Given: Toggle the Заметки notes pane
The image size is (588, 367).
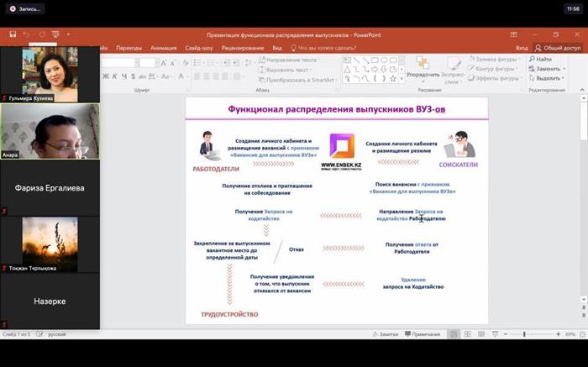Looking at the screenshot, I should [386, 334].
